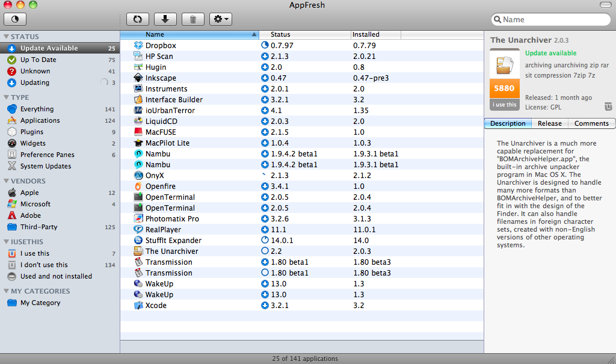Show Everything in the Type list
This screenshot has width=616, height=364.
[x=60, y=109]
